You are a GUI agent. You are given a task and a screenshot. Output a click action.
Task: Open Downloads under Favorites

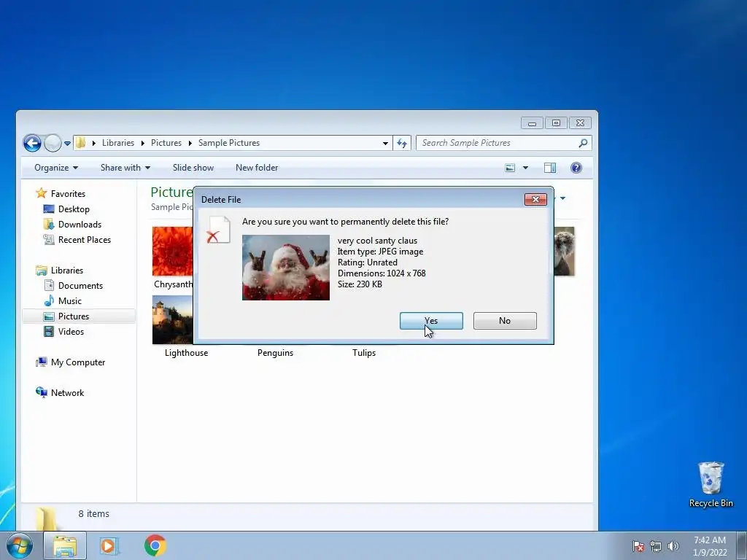pyautogui.click(x=80, y=225)
